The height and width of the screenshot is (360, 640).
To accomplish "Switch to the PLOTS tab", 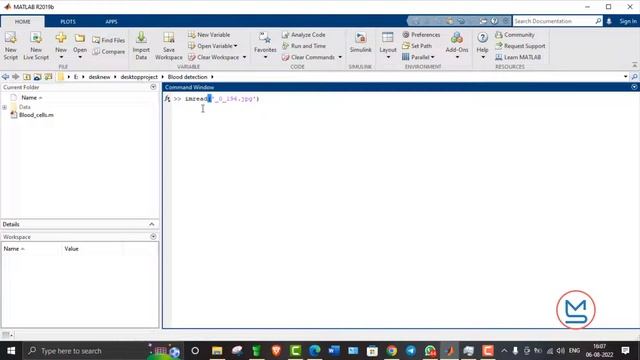I will tap(68, 22).
